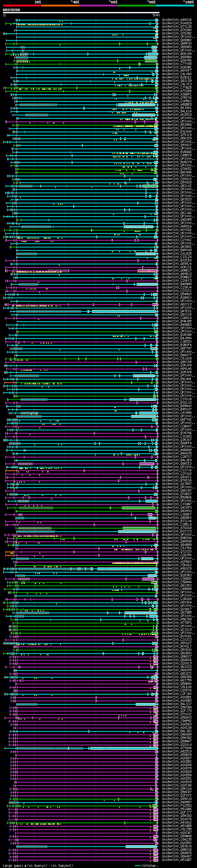Select the UniRef100_Q17RH7 label
Image resolution: width=197 pixels, height=868 pixels.
[x=177, y=484]
